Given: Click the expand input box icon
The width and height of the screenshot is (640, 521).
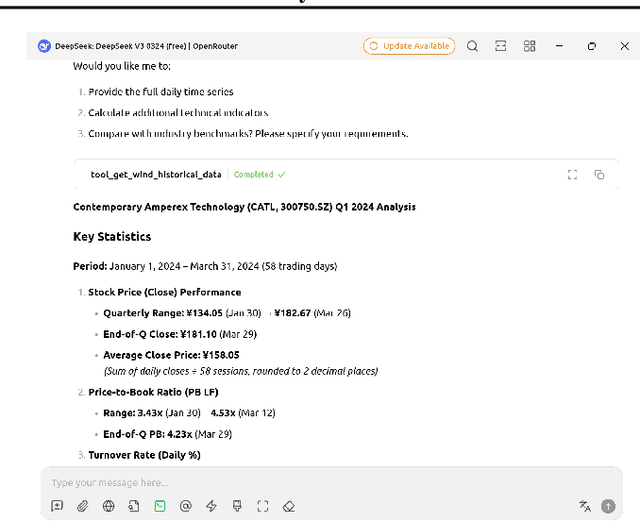Looking at the screenshot, I should pos(263,506).
